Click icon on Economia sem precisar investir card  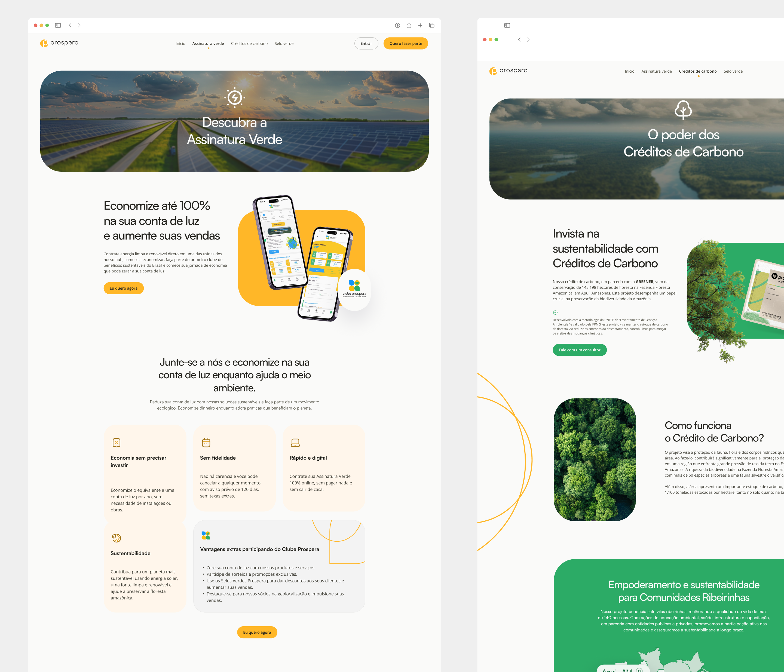117,443
